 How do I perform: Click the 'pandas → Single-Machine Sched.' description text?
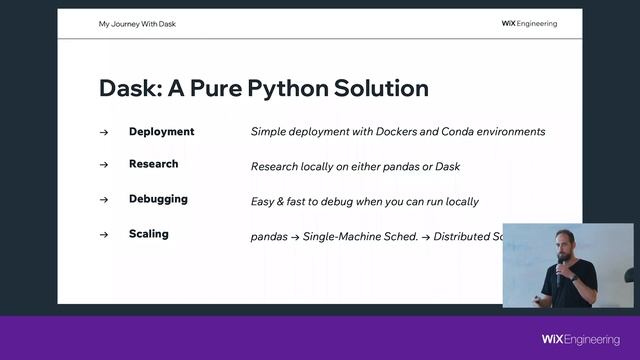tap(376, 236)
